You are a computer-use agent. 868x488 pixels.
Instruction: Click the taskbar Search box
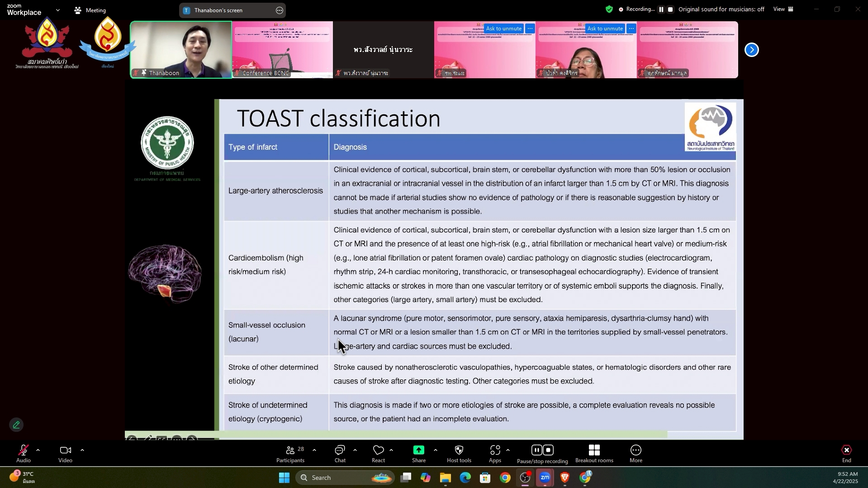345,478
